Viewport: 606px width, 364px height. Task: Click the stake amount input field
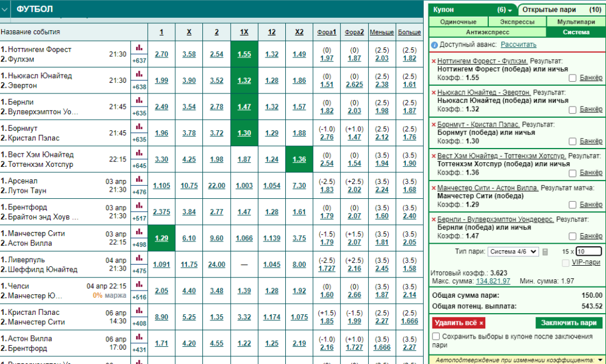pos(589,252)
